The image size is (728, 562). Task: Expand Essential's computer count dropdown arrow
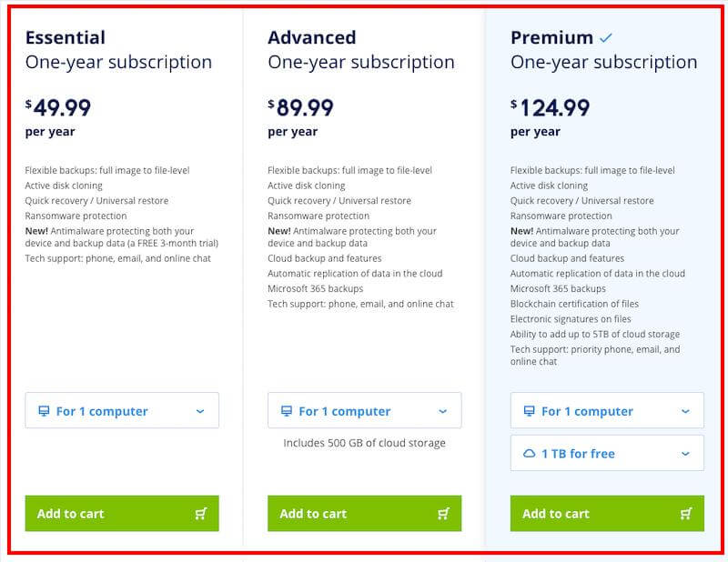click(x=200, y=411)
